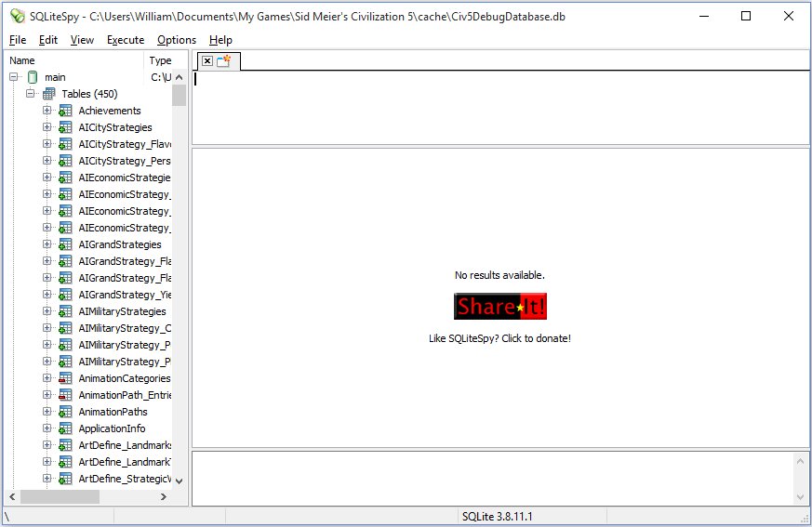Select the AnimationCategories table row
812x527 pixels.
(125, 378)
